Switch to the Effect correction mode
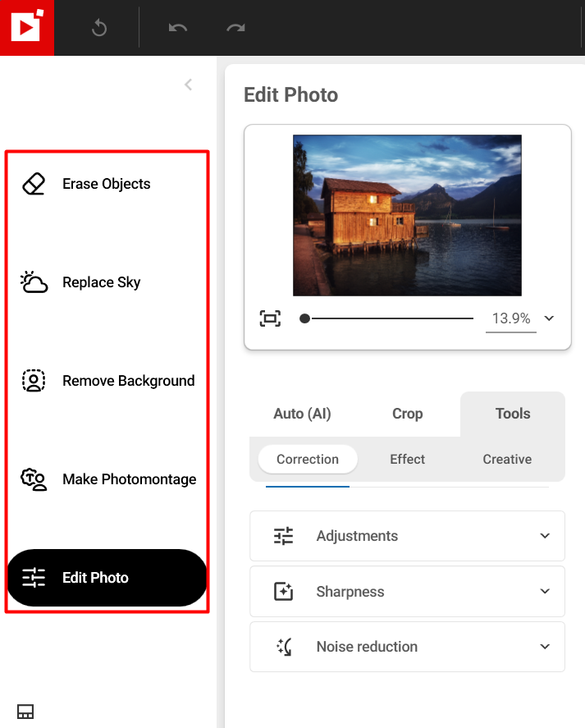The image size is (585, 728). (407, 460)
